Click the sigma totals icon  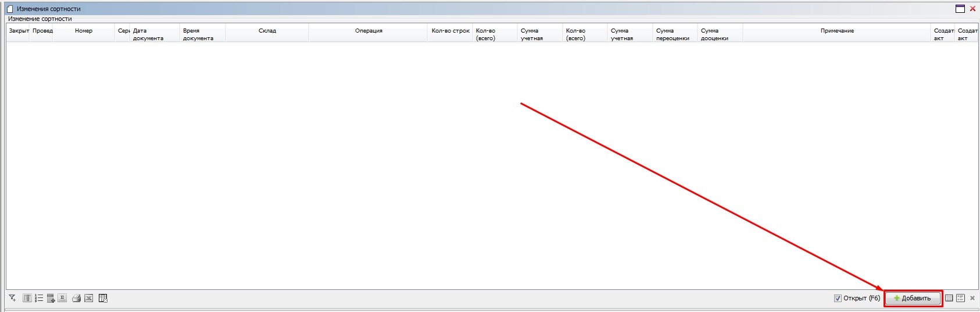click(x=63, y=298)
